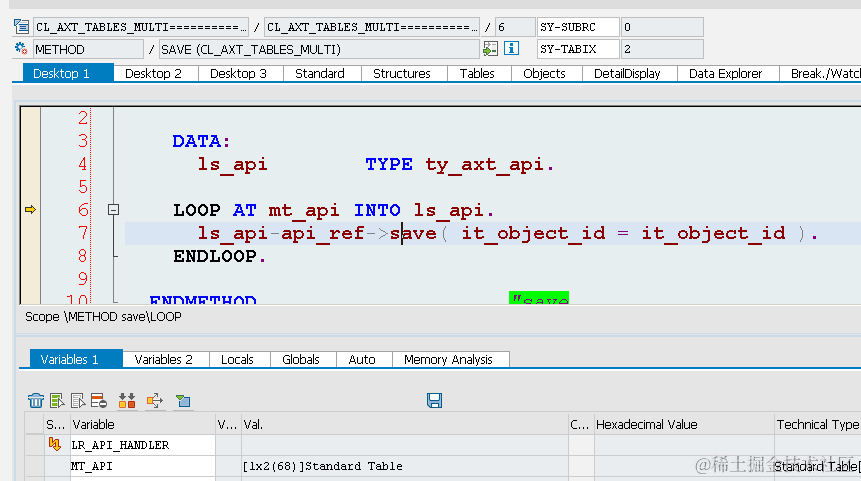The width and height of the screenshot is (861, 481).
Task: Click the MT_API variable cell
Action: click(142, 466)
